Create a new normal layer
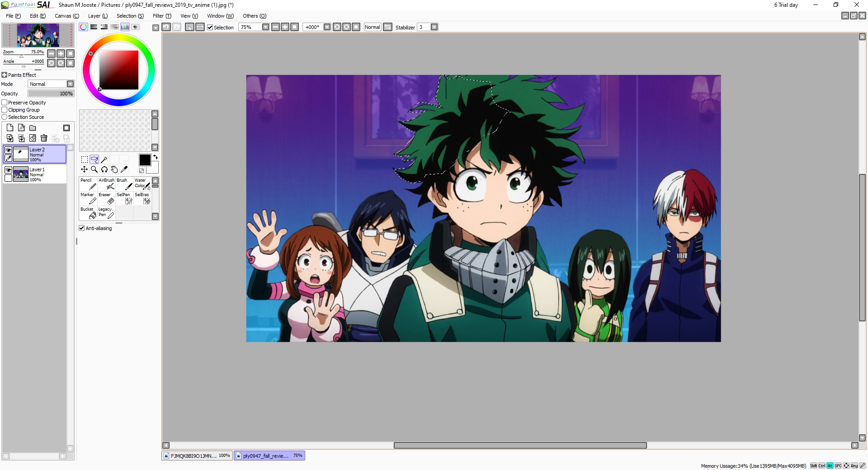Viewport: 868px width, 470px height. [x=10, y=128]
